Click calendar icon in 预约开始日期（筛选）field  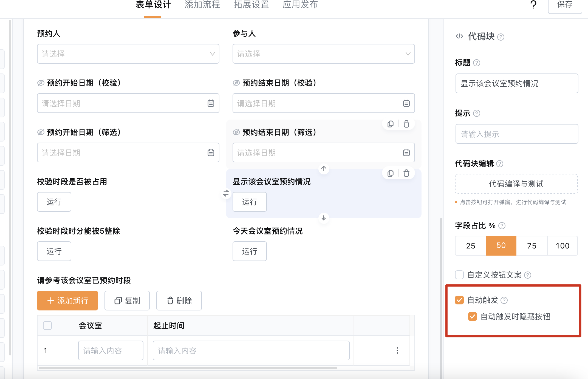[211, 153]
